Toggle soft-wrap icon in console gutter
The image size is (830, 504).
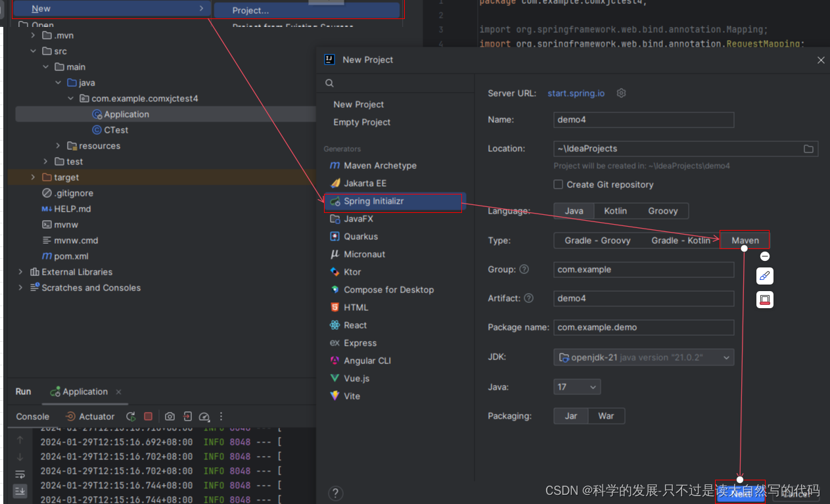click(x=20, y=474)
